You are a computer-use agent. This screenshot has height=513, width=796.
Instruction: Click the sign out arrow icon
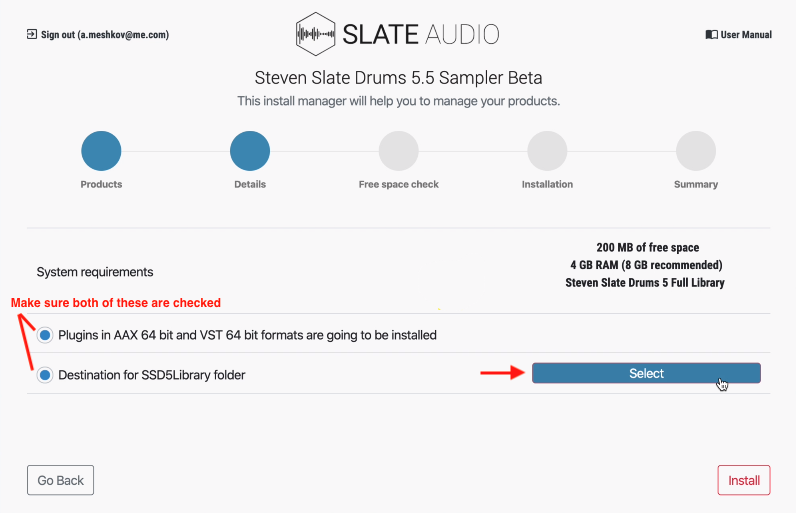tap(32, 35)
